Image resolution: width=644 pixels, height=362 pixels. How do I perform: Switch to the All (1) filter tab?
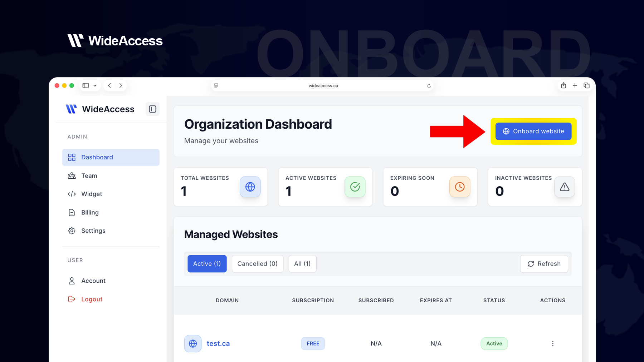coord(302,264)
